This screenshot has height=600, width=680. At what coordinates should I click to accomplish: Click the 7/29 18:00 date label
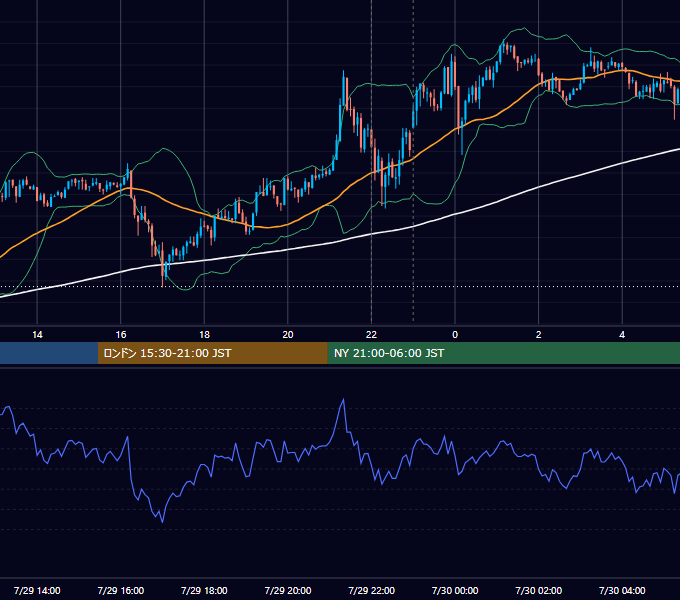[204, 590]
